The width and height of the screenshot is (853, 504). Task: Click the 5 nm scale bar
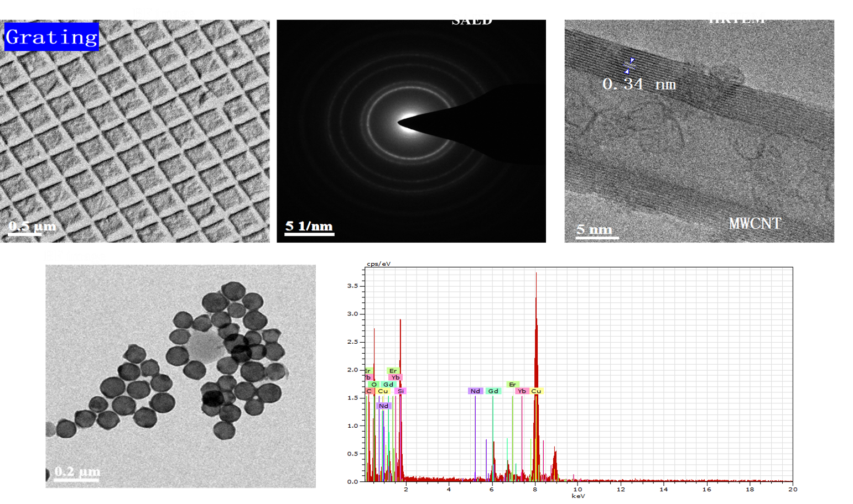(x=594, y=230)
